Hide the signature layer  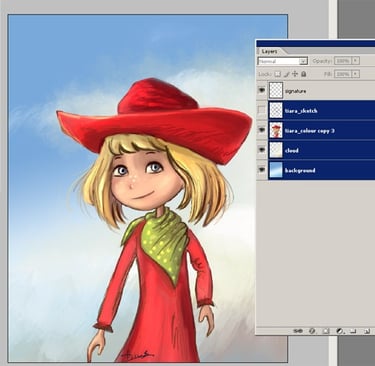point(262,90)
